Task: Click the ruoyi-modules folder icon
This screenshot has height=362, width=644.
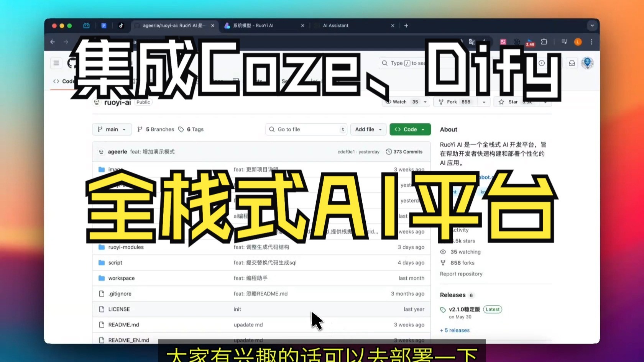Action: (x=102, y=247)
